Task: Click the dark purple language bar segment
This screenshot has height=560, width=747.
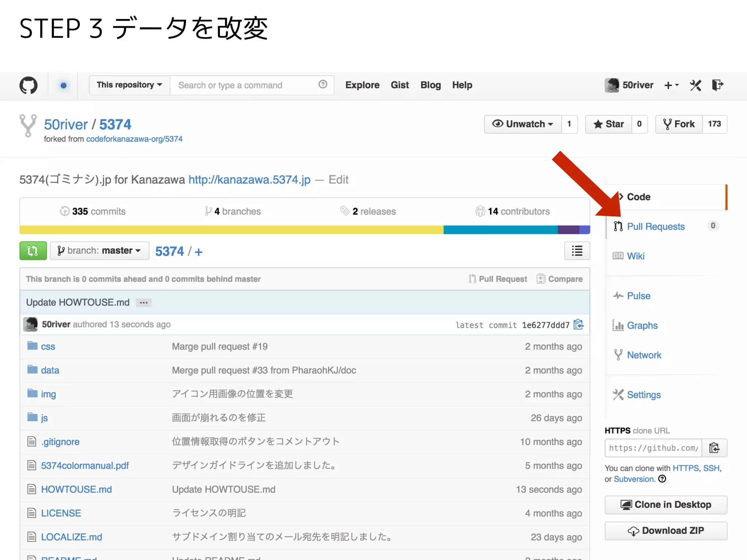Action: click(x=569, y=230)
